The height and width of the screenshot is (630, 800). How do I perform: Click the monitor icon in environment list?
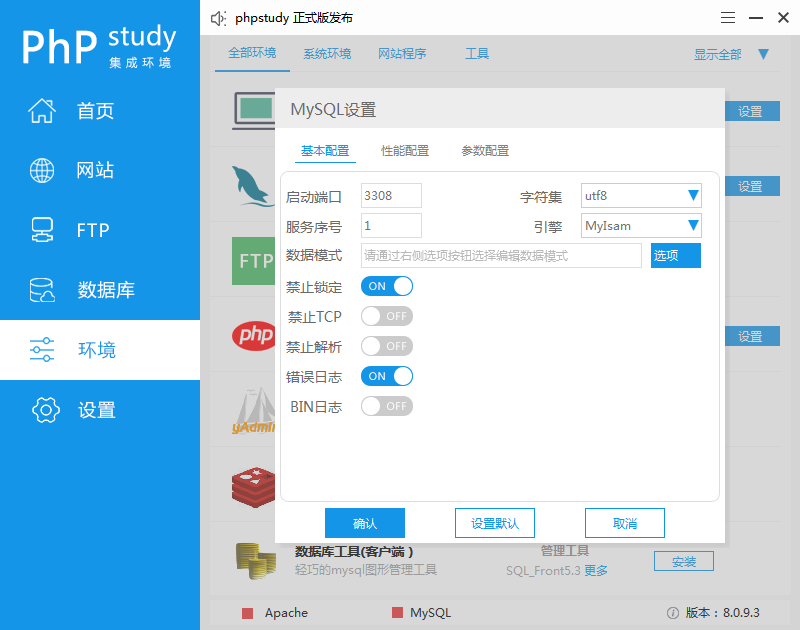[x=254, y=111]
